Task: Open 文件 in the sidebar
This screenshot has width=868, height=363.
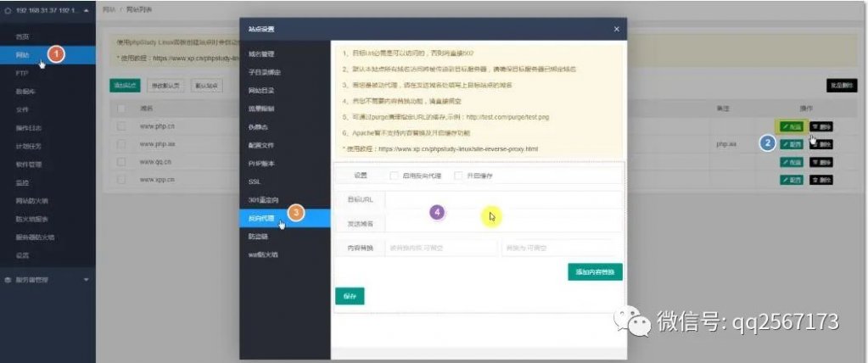Action: point(22,109)
